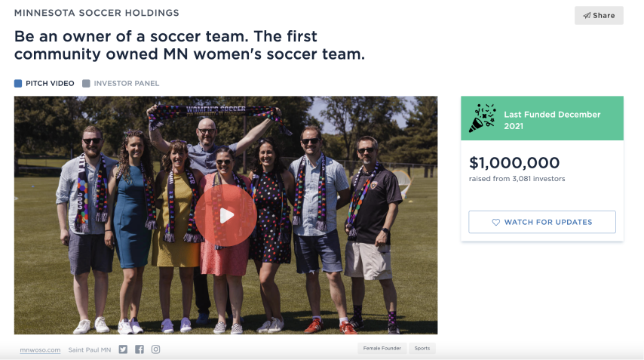Play the pitch video
644x360 pixels.
(x=226, y=215)
